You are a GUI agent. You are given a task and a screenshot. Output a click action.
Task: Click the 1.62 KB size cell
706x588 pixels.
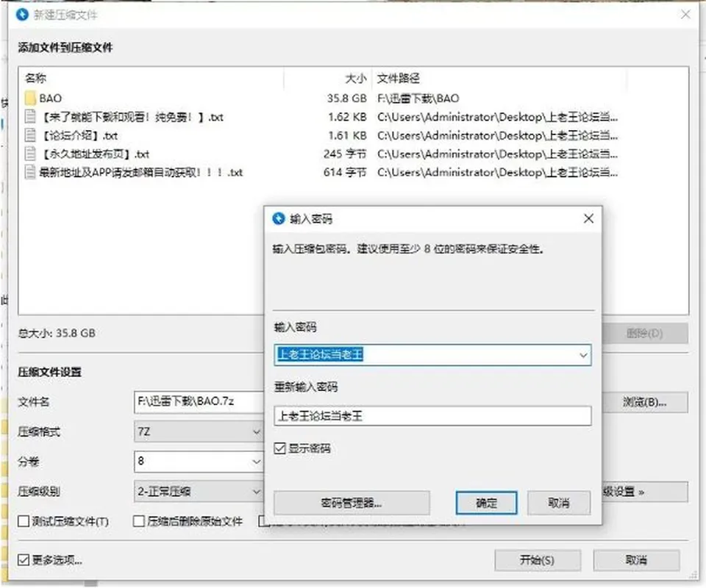coord(347,117)
